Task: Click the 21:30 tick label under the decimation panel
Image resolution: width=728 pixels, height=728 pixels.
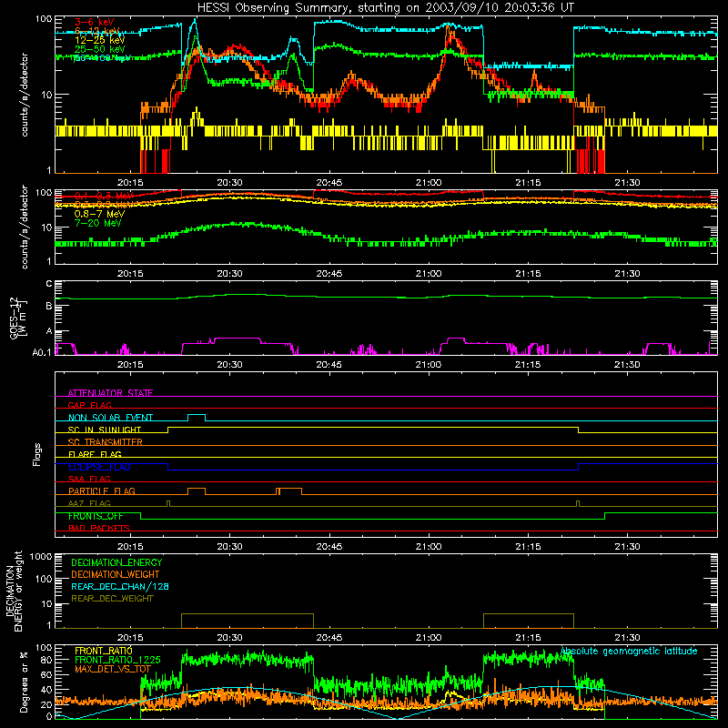Action: pyautogui.click(x=627, y=637)
